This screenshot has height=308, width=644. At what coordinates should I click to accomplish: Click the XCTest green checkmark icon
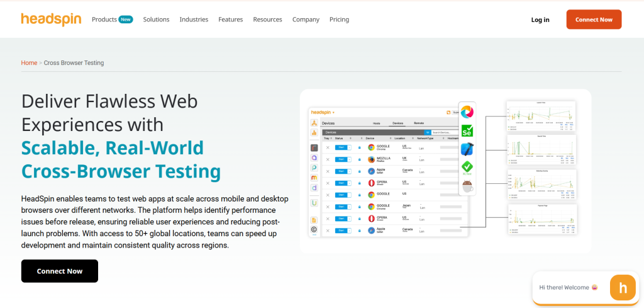pos(467,168)
